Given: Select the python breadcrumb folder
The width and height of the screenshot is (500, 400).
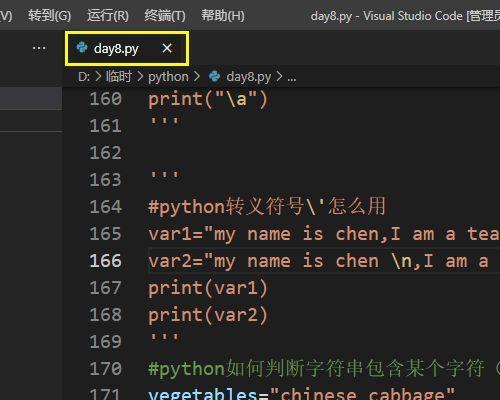Looking at the screenshot, I should click(x=168, y=77).
